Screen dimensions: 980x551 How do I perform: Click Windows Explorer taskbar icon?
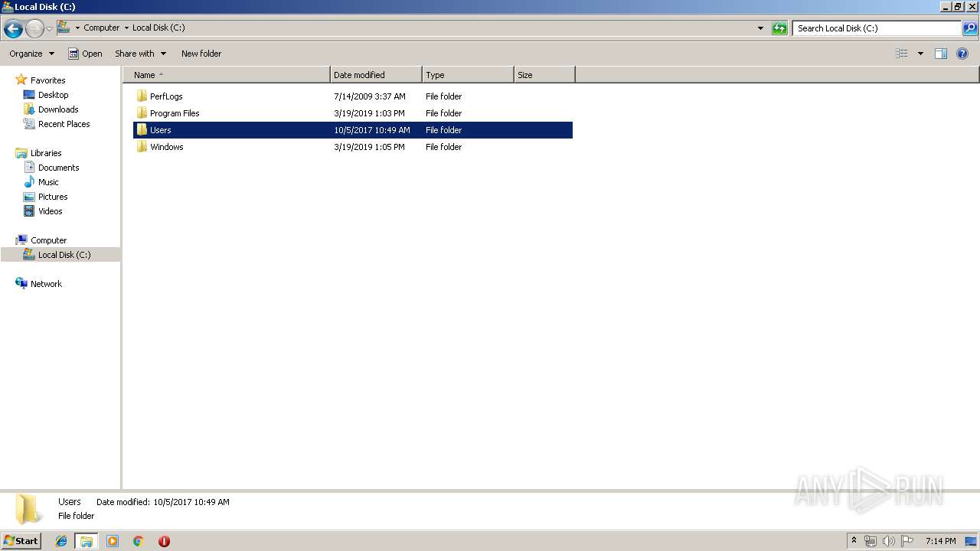87,541
